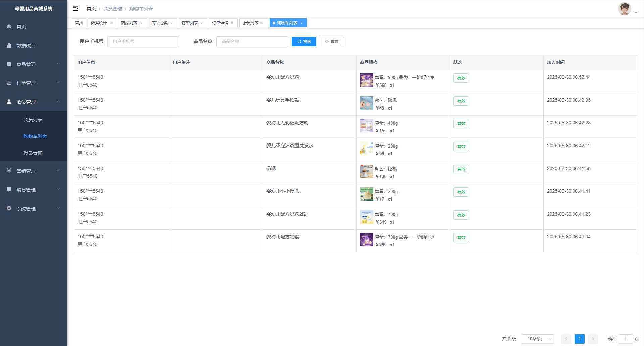Click the 奶瓶 product thumbnail image
The image size is (644, 346).
[366, 171]
